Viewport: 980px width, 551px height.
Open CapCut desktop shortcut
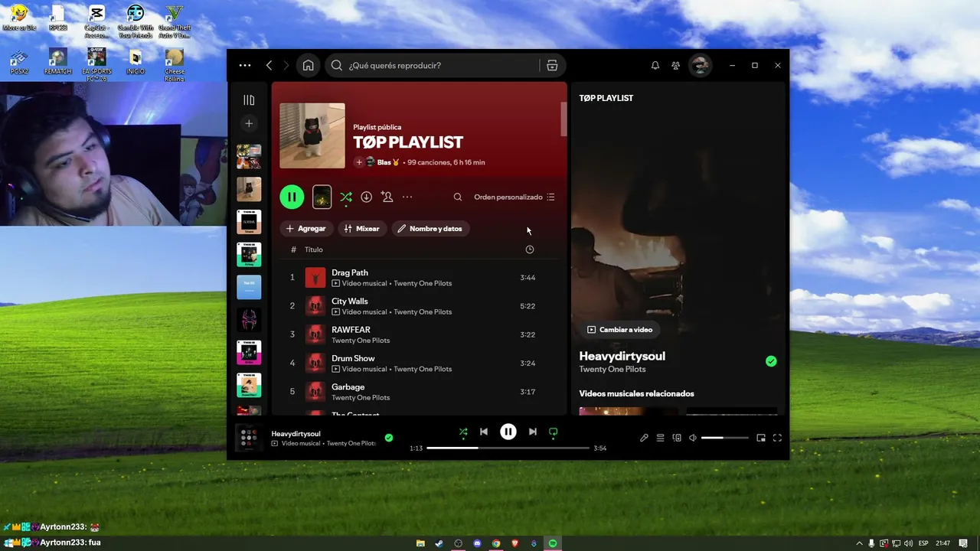tap(96, 21)
